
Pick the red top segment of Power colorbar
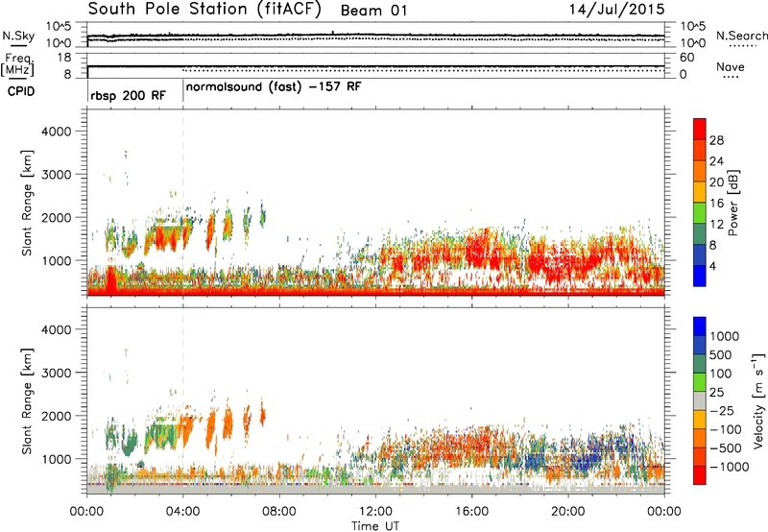coord(700,130)
